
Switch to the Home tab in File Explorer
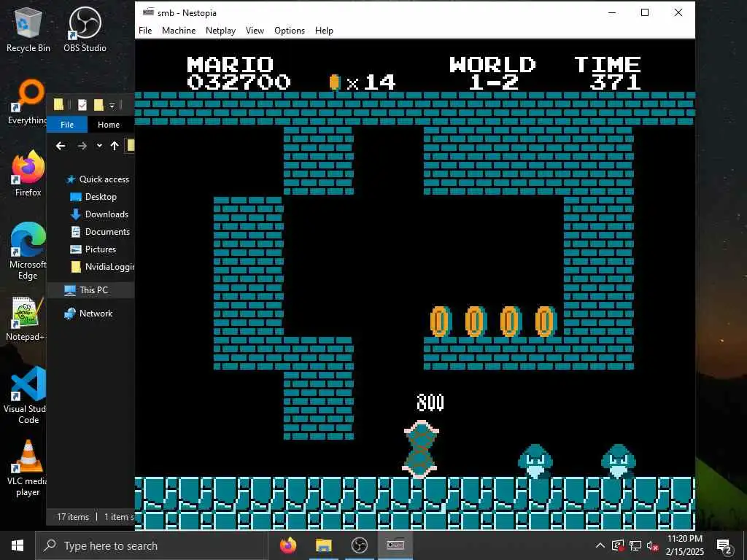click(109, 125)
